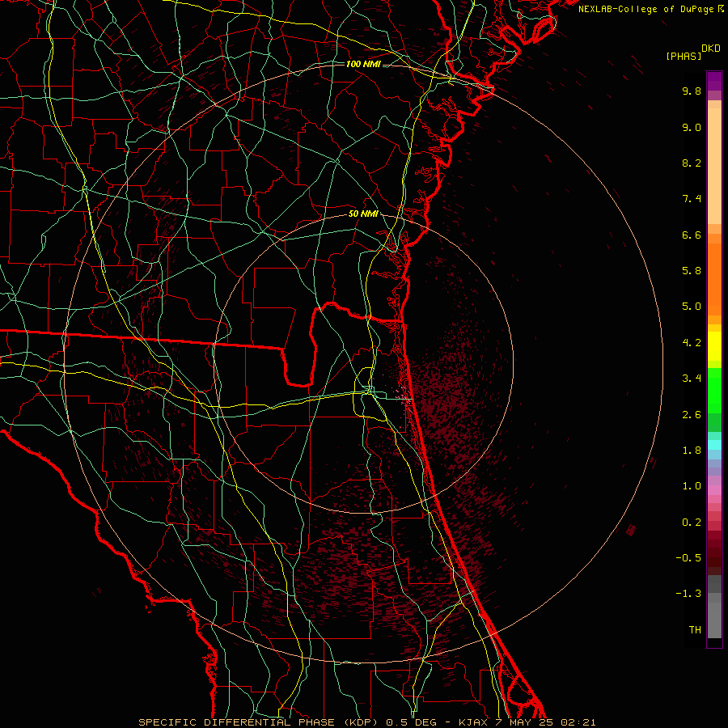
Task: Click the 'TH' threshold label on the scale
Action: click(x=695, y=630)
